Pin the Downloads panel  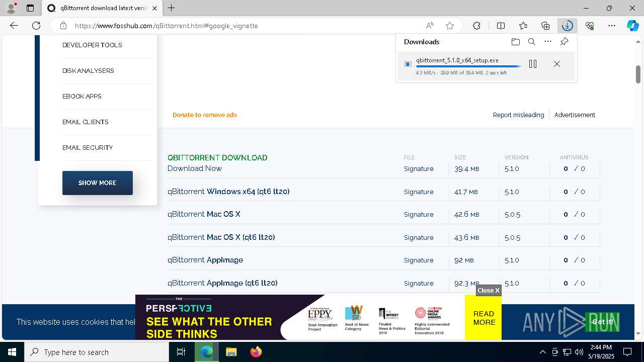point(564,42)
